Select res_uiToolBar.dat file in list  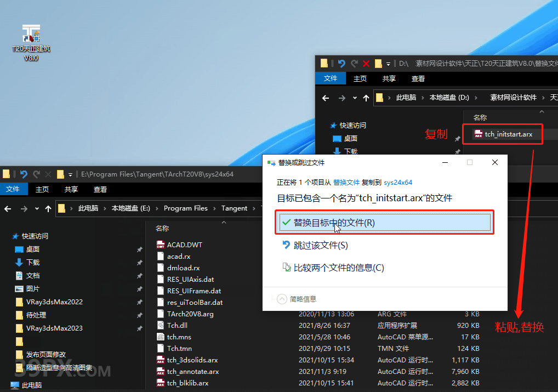click(x=190, y=302)
